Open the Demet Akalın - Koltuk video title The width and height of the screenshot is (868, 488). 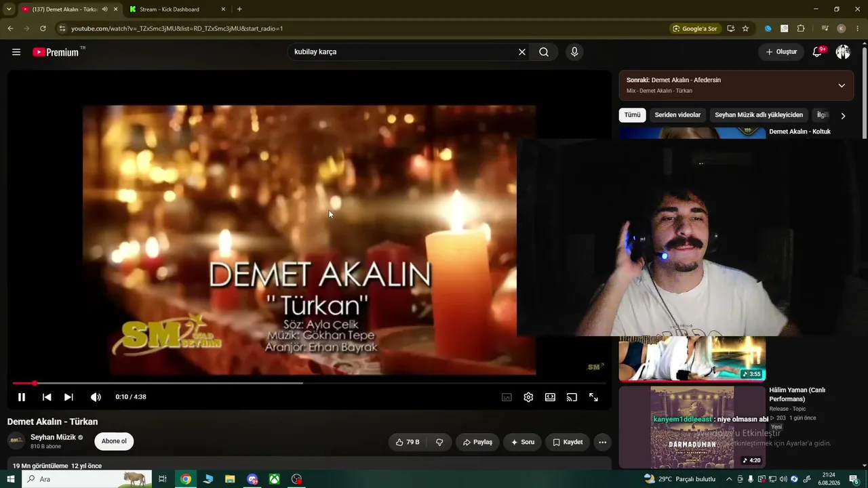coord(800,131)
